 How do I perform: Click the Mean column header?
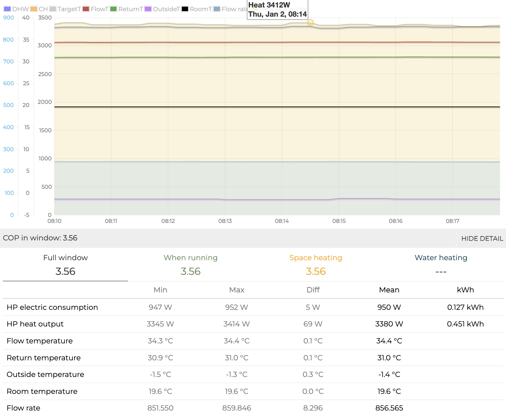(x=389, y=290)
